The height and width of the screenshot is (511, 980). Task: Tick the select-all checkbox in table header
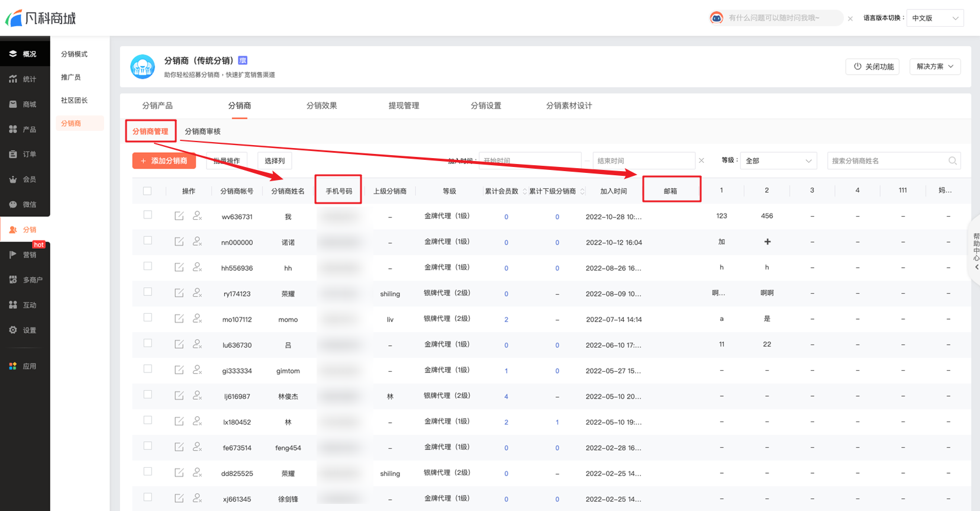(x=147, y=191)
